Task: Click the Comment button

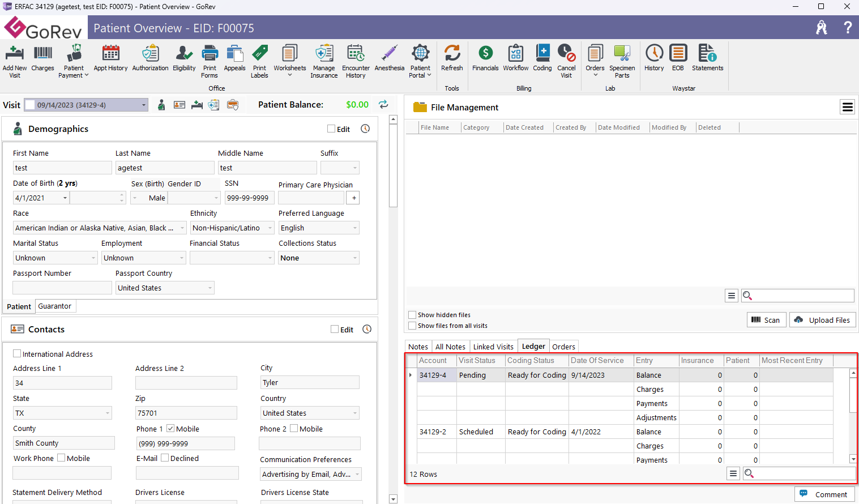Action: [824, 494]
